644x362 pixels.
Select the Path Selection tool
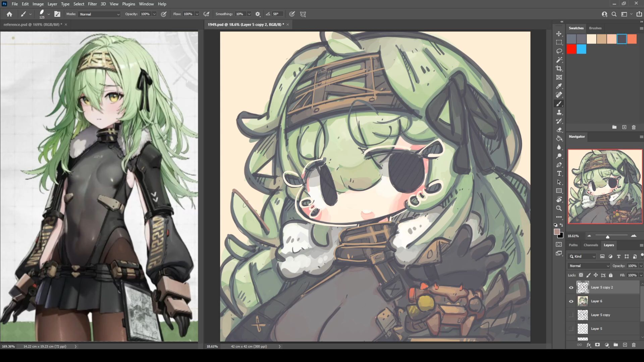[x=559, y=182]
